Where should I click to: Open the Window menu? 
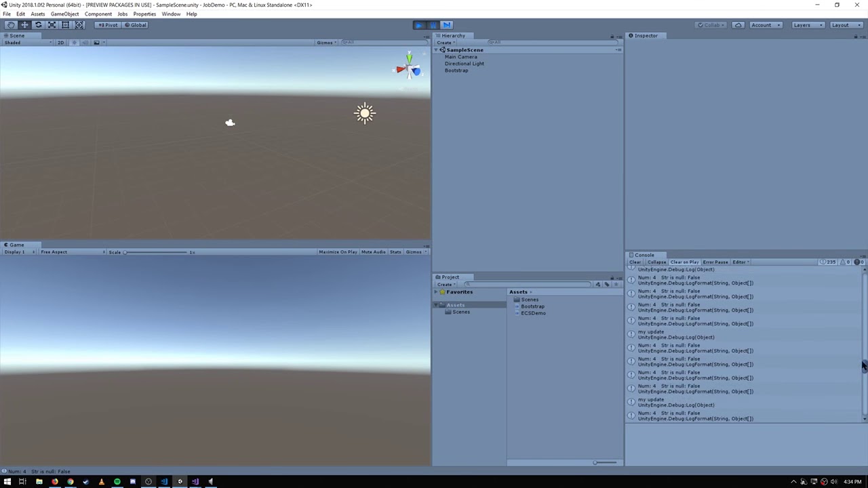tap(171, 14)
